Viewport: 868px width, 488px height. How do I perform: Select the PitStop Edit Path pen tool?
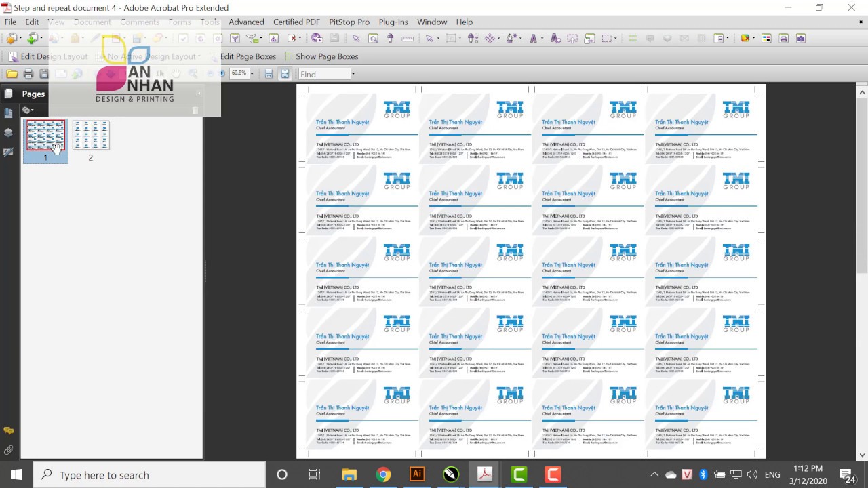click(x=511, y=39)
